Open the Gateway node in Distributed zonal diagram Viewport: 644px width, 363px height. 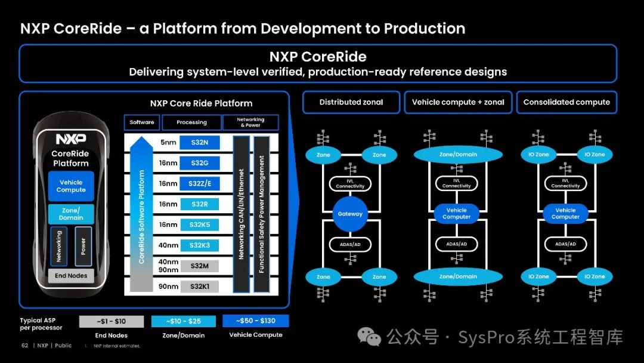pos(351,214)
